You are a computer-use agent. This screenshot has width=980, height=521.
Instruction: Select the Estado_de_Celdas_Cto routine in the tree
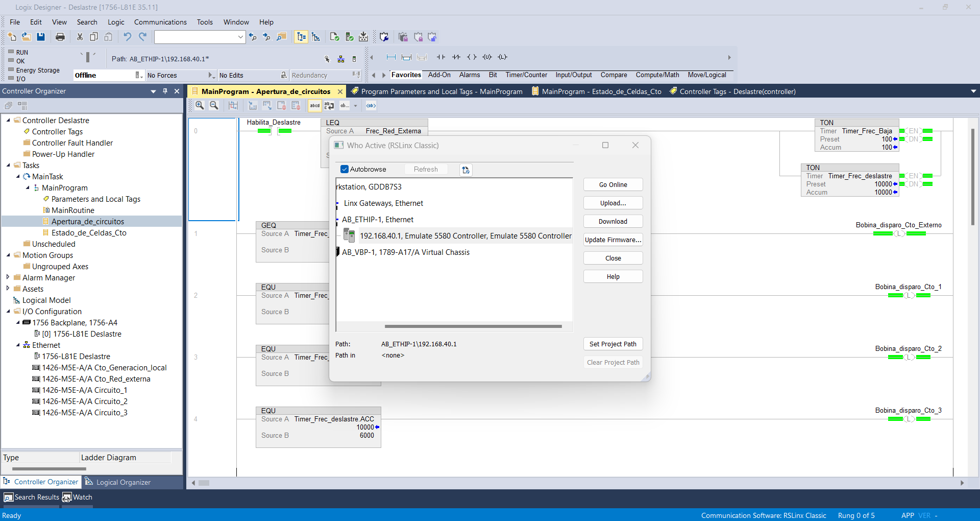click(89, 233)
